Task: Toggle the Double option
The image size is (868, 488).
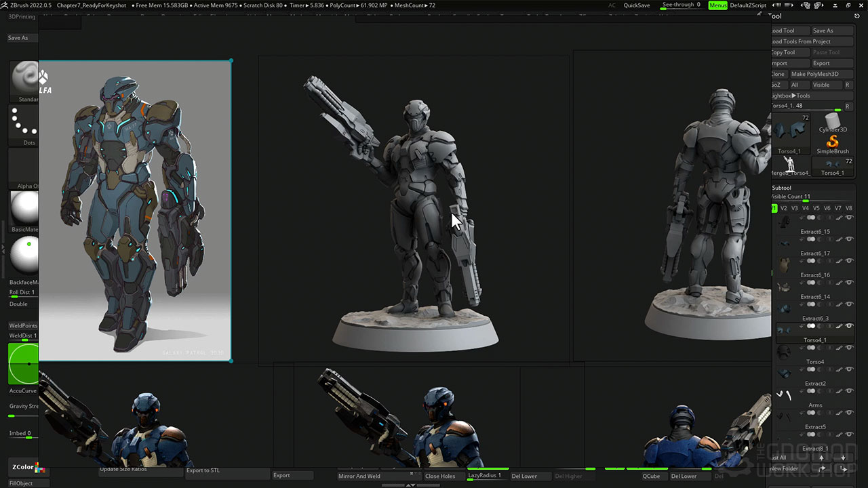Action: pyautogui.click(x=19, y=304)
